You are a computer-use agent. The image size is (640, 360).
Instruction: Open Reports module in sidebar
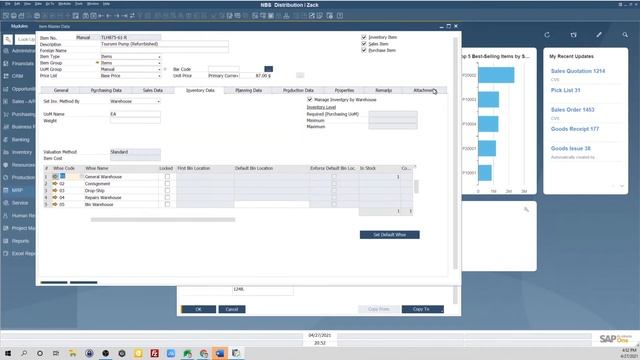coord(19,241)
